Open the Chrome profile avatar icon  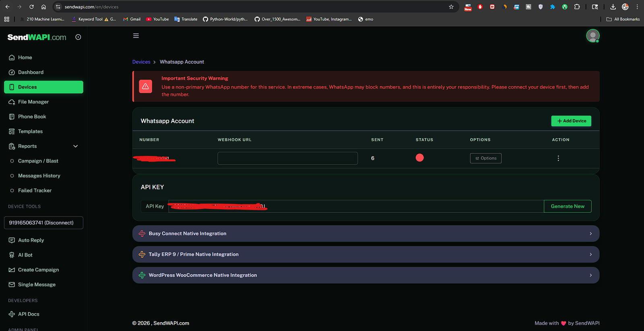[x=625, y=7]
